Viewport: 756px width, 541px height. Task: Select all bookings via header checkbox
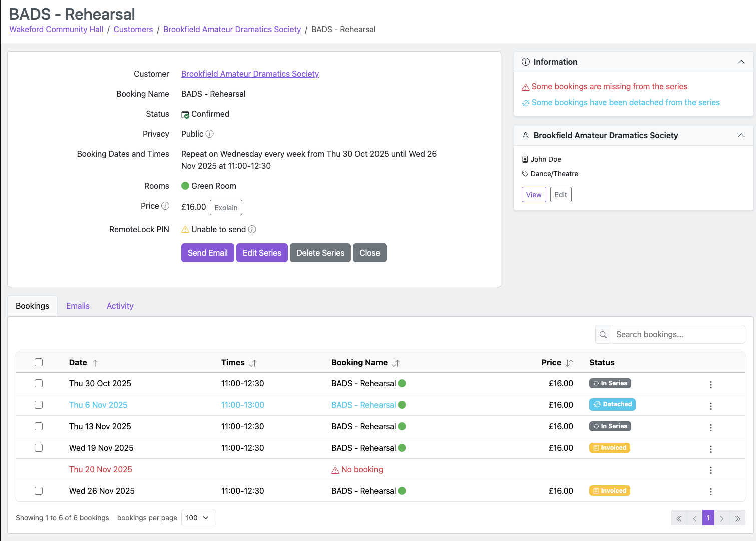tap(39, 362)
